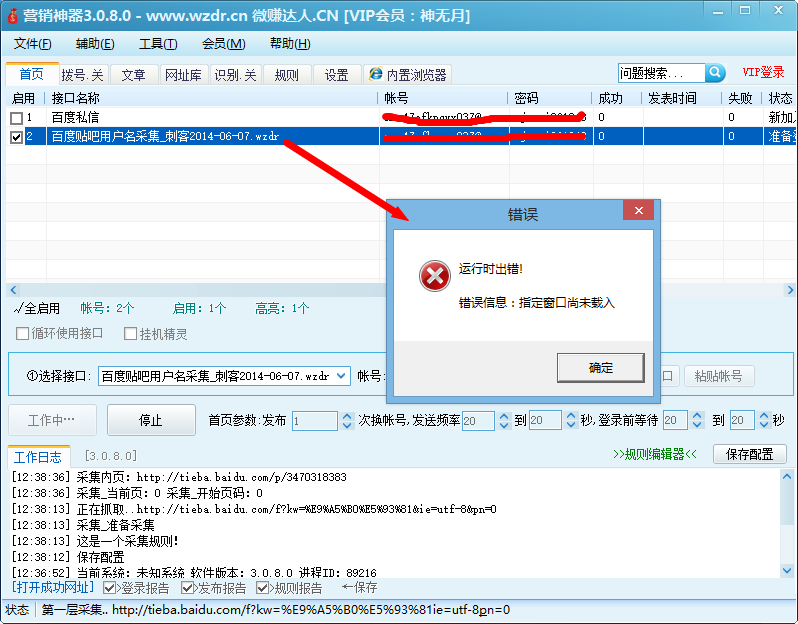Viewport: 798px width, 624px height.
Task: Click the ✓全启用 enable-all control
Action: 37,308
